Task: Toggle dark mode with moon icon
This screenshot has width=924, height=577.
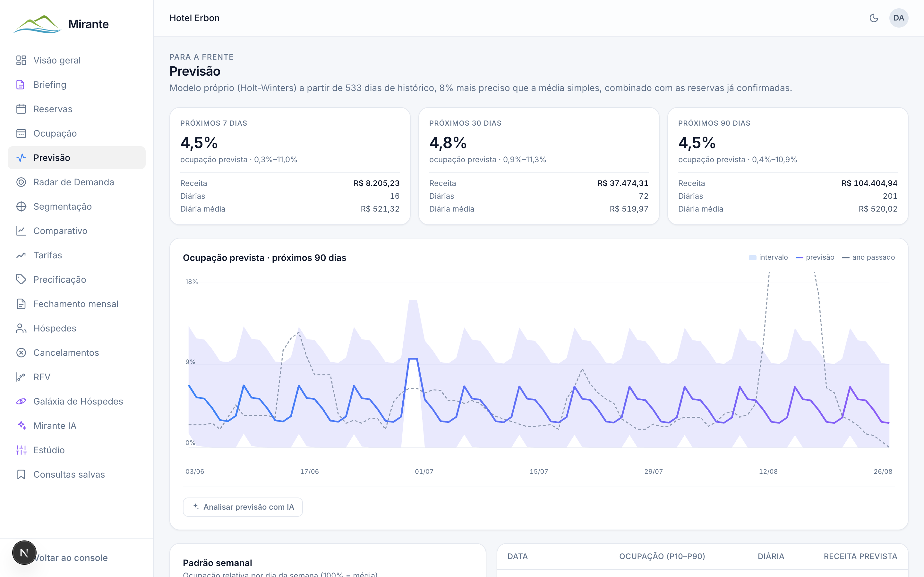Action: tap(874, 18)
